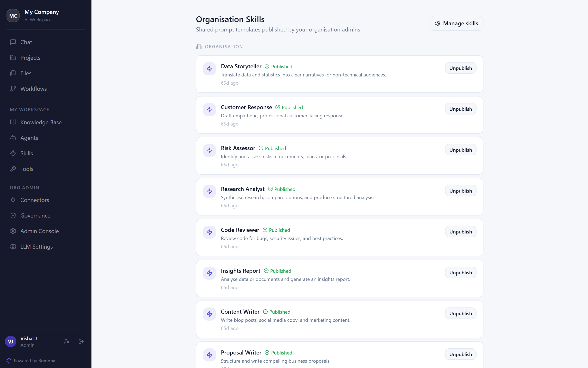Click Published status on Code Reviewer
Viewport: 588px width, 368px height.
pyautogui.click(x=276, y=230)
